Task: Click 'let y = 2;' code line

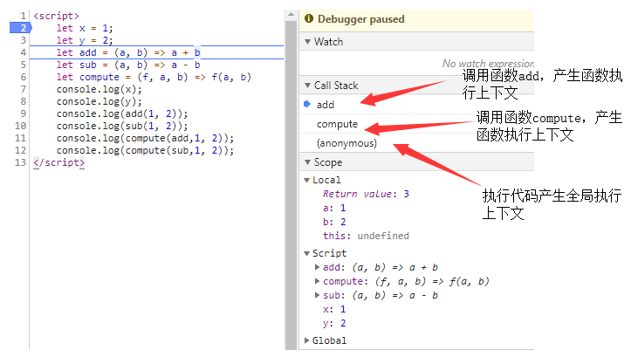Action: pyautogui.click(x=85, y=40)
